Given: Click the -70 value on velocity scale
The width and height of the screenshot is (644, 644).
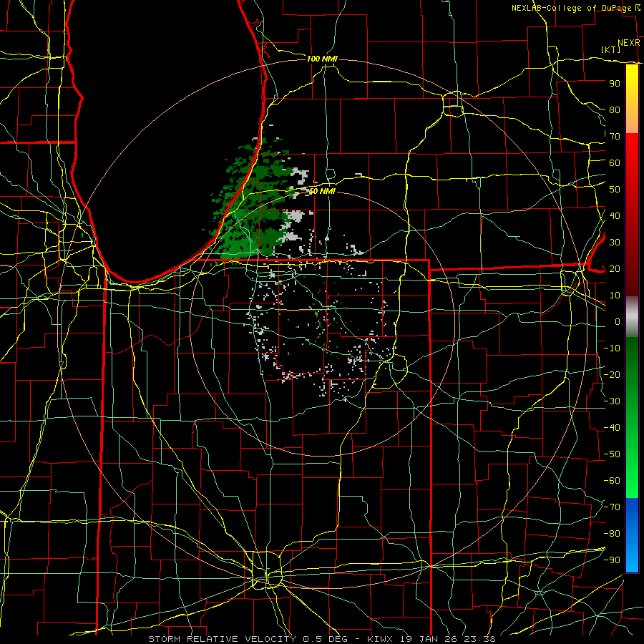Looking at the screenshot, I should pyautogui.click(x=612, y=507).
